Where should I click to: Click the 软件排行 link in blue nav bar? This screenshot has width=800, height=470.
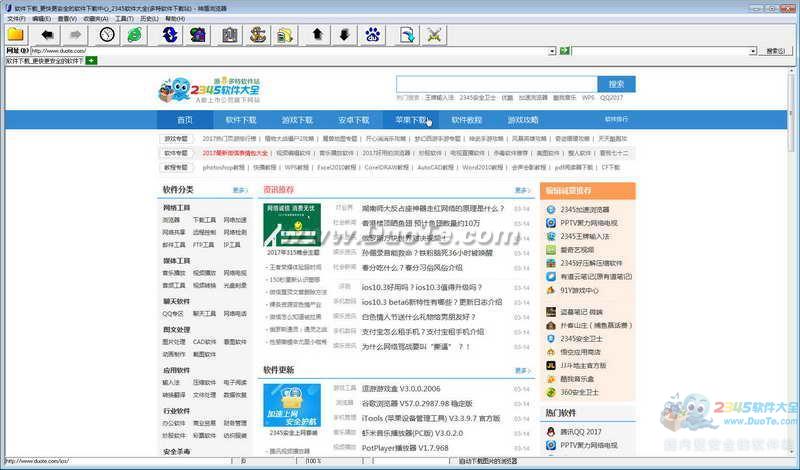tap(616, 119)
